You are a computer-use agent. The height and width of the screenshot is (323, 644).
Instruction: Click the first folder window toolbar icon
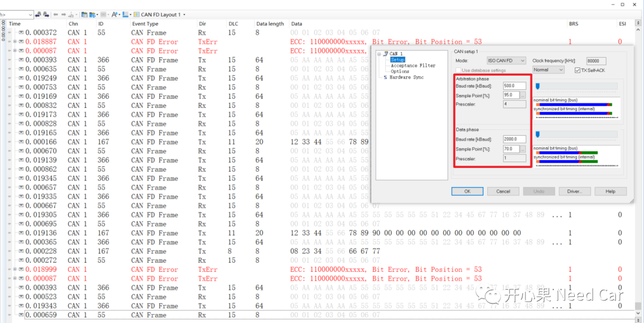[x=84, y=14]
